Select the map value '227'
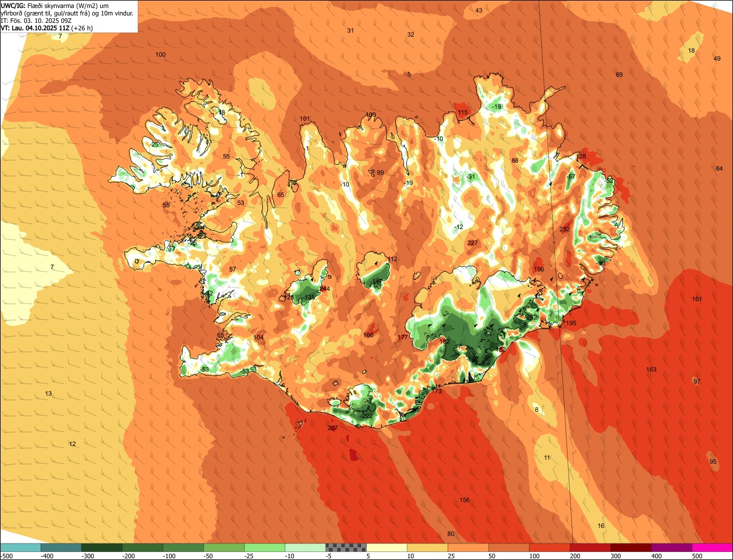The width and height of the screenshot is (733, 560). (x=472, y=243)
